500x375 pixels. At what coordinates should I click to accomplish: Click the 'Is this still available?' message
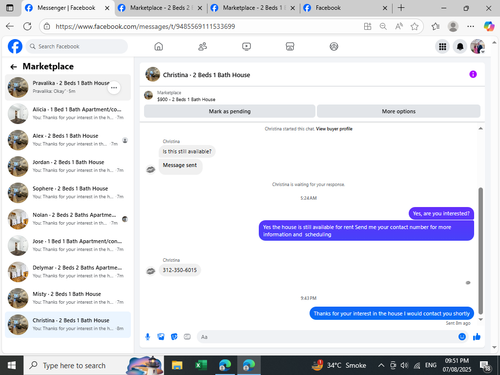click(187, 151)
